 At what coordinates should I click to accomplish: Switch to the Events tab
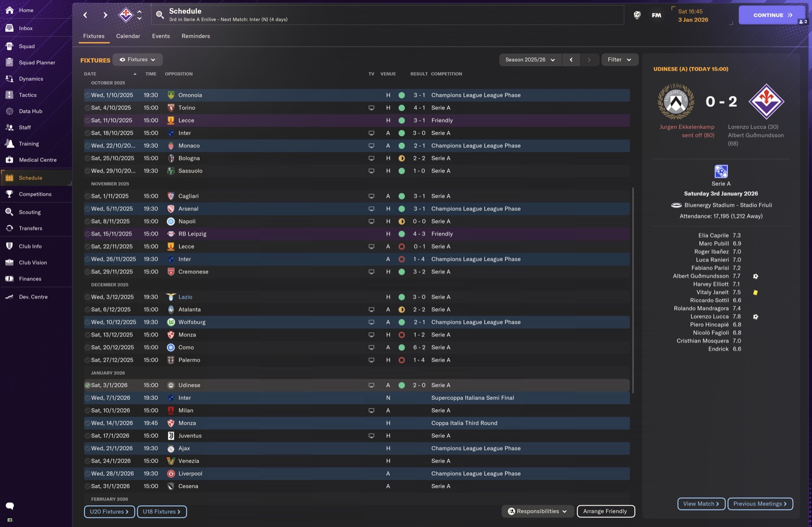tap(161, 36)
